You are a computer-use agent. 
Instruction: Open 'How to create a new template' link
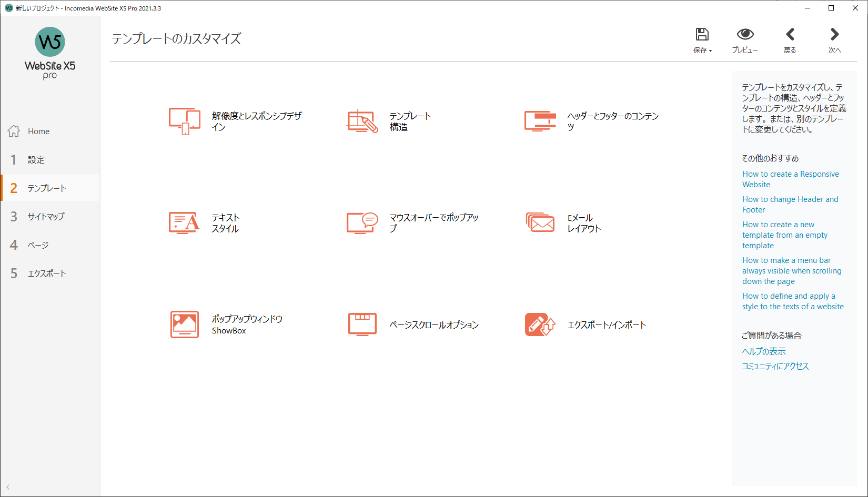click(785, 235)
